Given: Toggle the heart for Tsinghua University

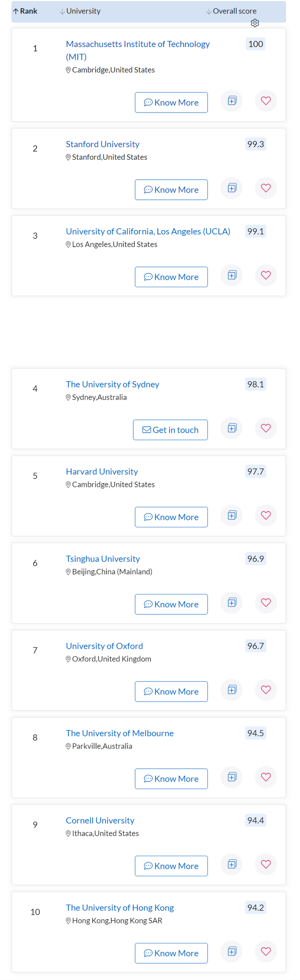Looking at the screenshot, I should tap(266, 602).
